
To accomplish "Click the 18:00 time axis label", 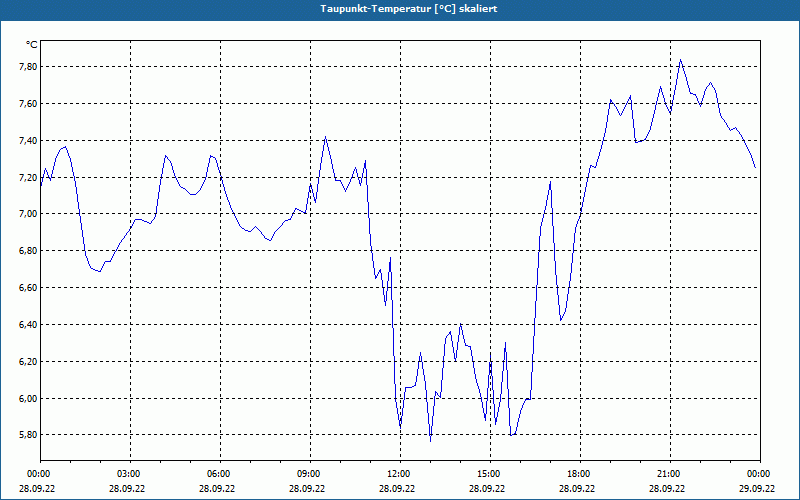I will (x=581, y=474).
